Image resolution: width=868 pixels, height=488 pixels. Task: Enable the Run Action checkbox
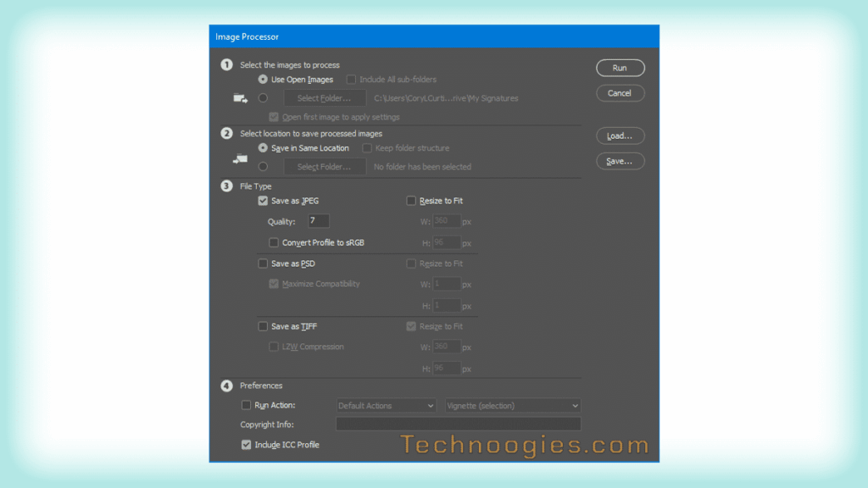pyautogui.click(x=247, y=405)
